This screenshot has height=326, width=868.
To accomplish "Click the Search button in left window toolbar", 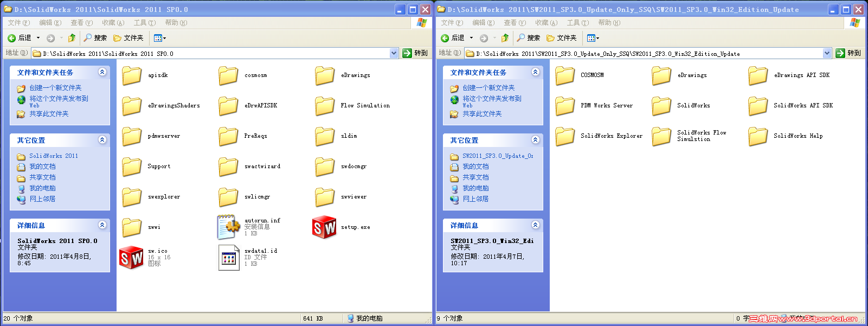I will pyautogui.click(x=95, y=38).
